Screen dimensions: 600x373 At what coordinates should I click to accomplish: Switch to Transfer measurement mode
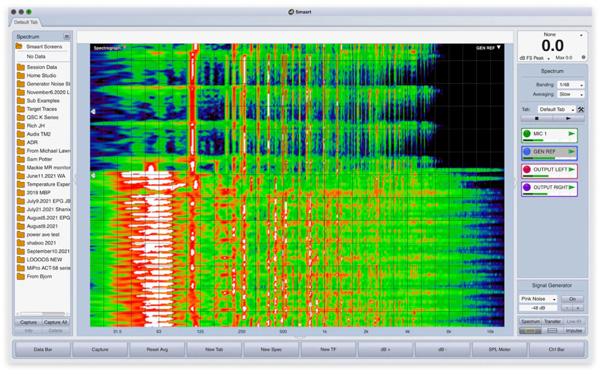pos(552,321)
